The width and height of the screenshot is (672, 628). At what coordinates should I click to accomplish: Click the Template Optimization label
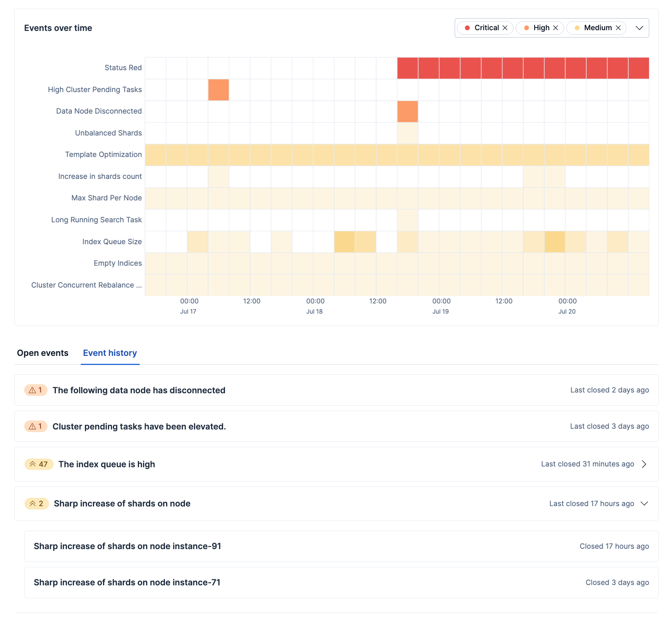click(103, 155)
